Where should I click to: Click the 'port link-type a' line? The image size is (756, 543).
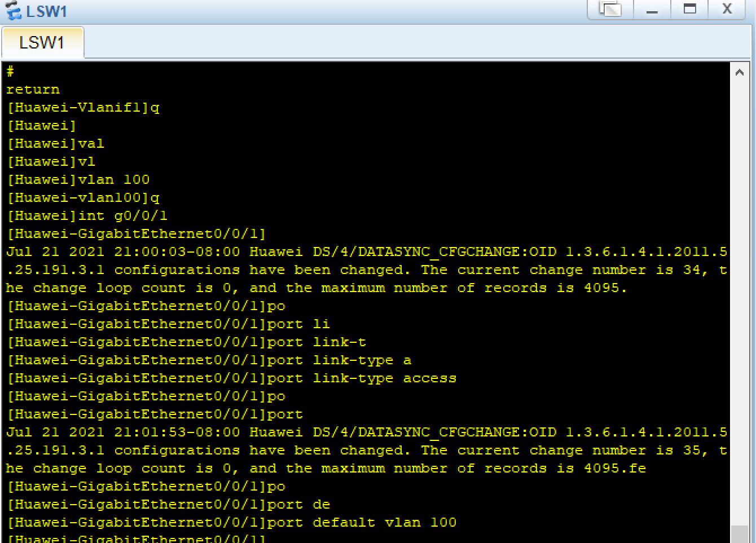(209, 360)
